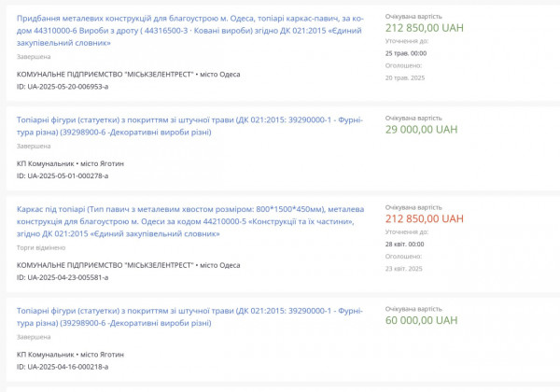Viewport: 560px width, 392px height.
Task: Click the 60 000,00 UAH expected value
Action: pyautogui.click(x=421, y=320)
